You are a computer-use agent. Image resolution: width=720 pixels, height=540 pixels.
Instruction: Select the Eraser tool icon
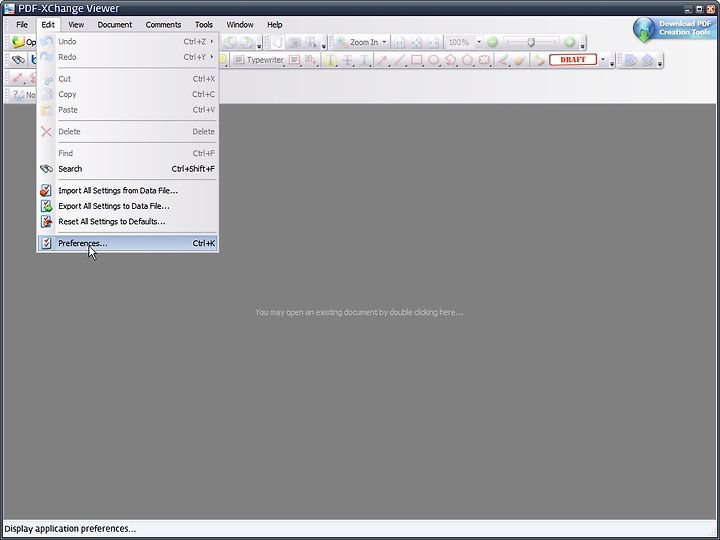click(520, 60)
